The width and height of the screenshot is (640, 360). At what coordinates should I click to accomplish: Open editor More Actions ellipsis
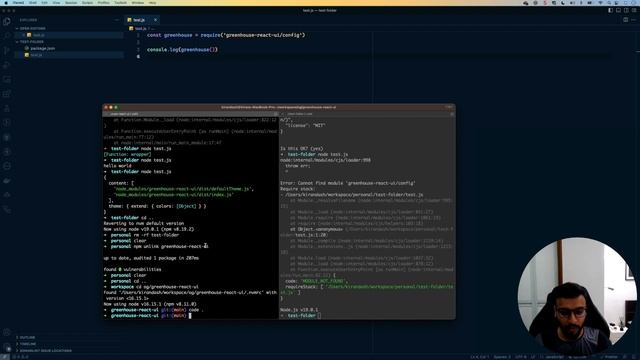click(633, 20)
